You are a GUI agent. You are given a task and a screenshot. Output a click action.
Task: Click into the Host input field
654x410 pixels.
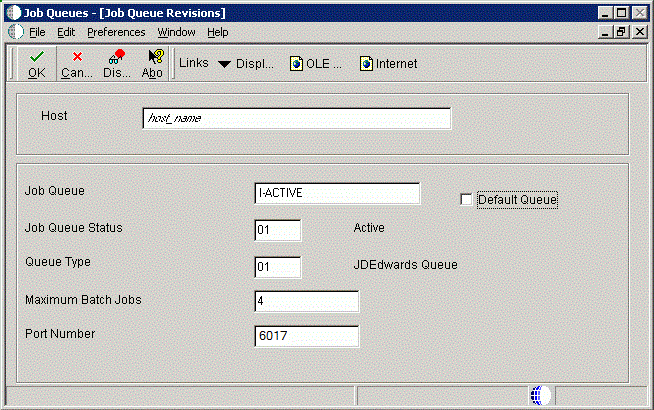point(297,118)
